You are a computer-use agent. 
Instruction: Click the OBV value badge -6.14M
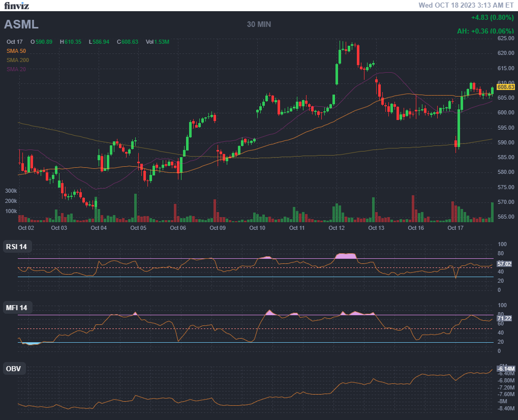coord(506,368)
